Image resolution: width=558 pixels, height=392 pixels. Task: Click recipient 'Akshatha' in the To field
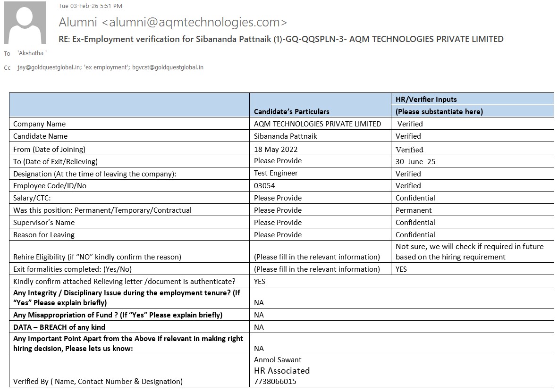click(x=32, y=53)
